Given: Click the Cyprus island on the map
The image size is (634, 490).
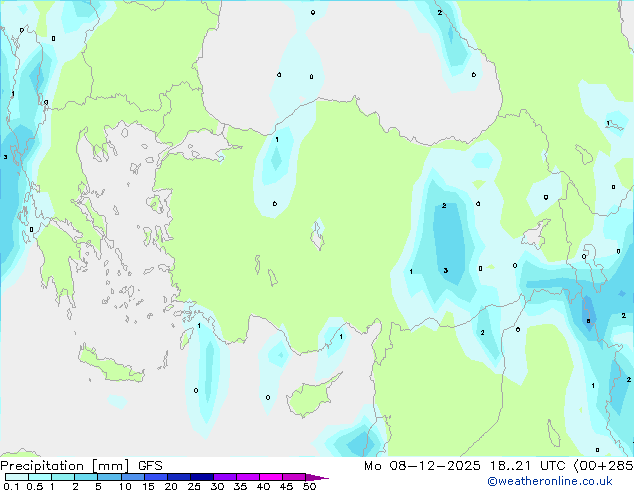Looking at the screenshot, I should 311,397.
